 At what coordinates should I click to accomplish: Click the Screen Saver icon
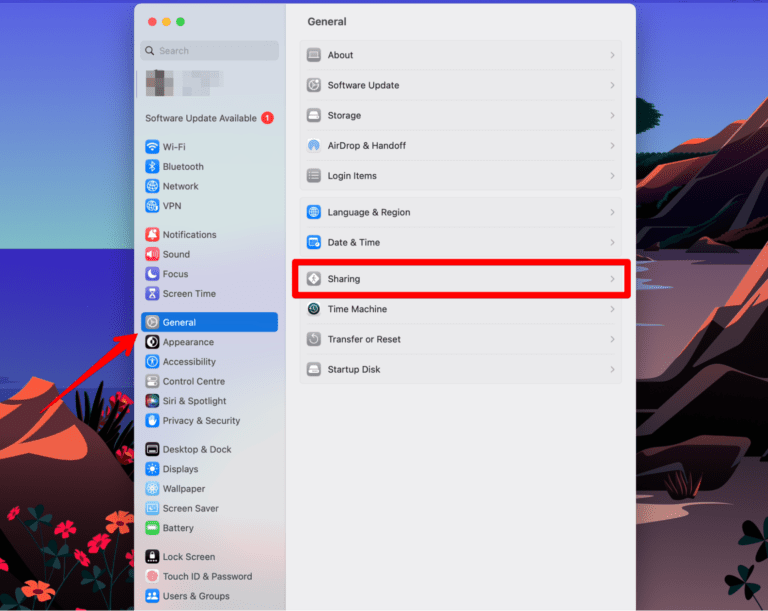152,508
